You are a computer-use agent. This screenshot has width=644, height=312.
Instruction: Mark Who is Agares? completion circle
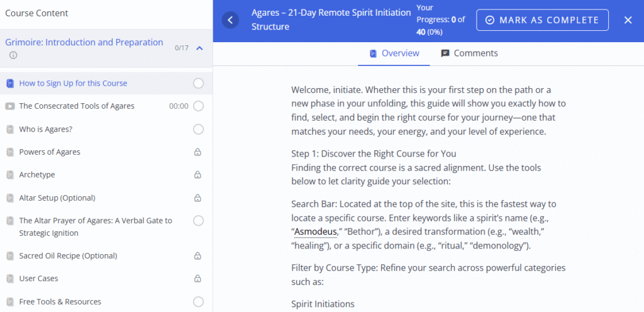[x=198, y=130]
